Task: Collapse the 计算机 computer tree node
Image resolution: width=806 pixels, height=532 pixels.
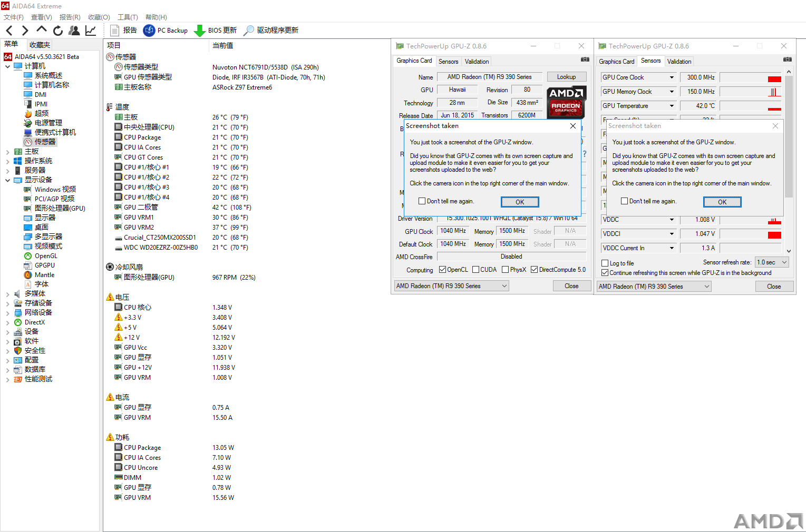Action: 7,66
